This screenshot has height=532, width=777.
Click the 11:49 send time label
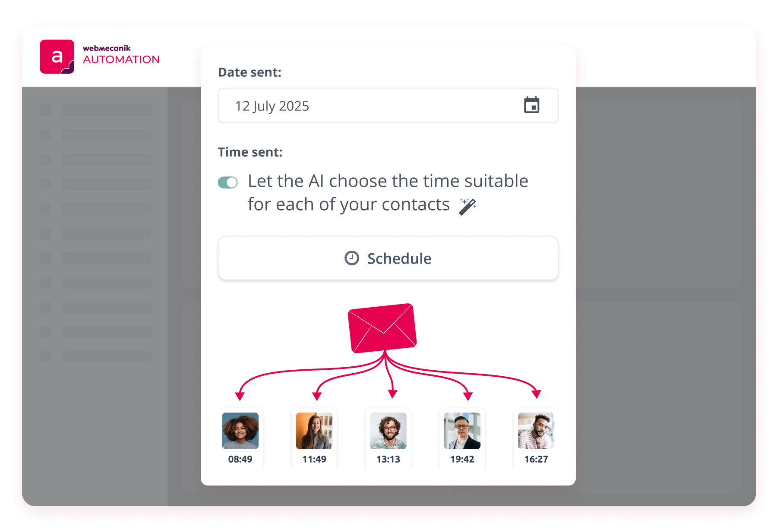[314, 459]
